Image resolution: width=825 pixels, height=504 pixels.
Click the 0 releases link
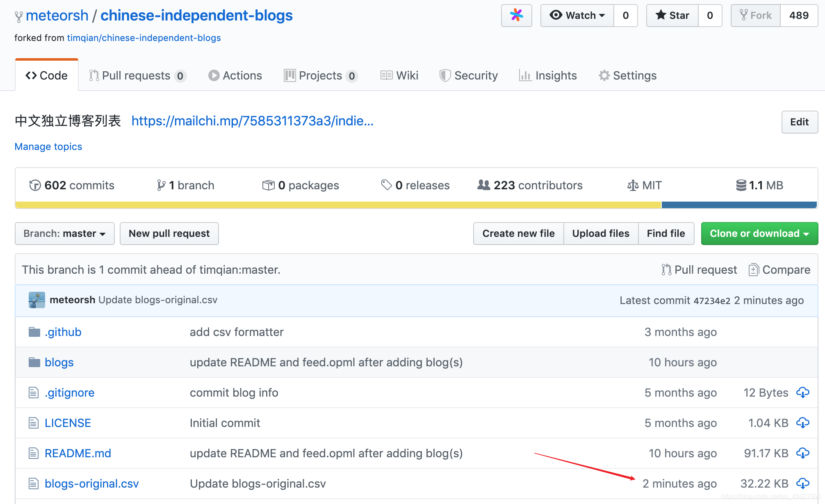pyautogui.click(x=415, y=185)
